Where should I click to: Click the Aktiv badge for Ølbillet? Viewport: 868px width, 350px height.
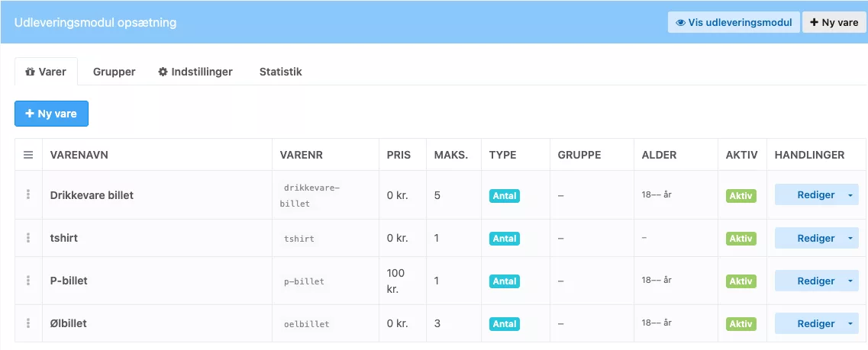click(741, 324)
